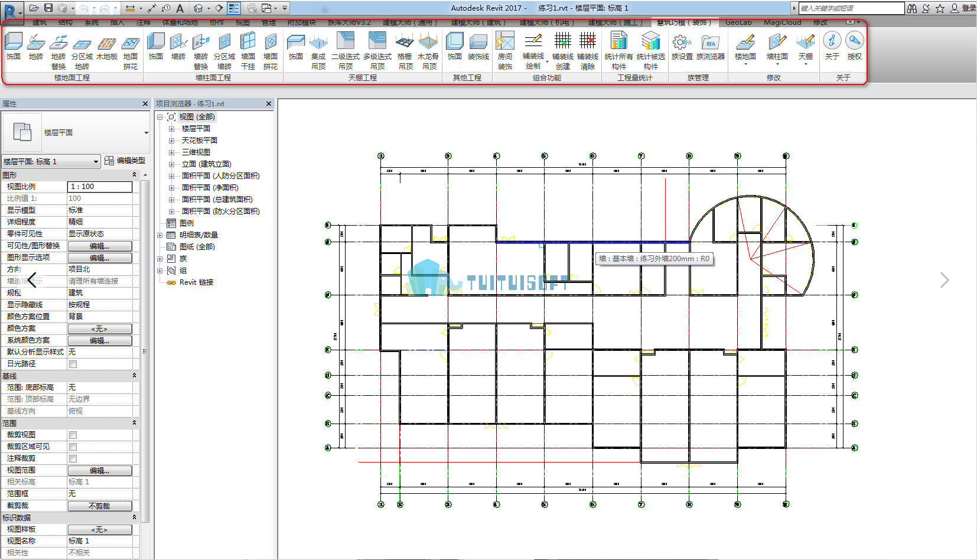This screenshot has width=977, height=560.
Task: Open the 墙面干挂 dry-hang wall tool
Action: pyautogui.click(x=248, y=52)
